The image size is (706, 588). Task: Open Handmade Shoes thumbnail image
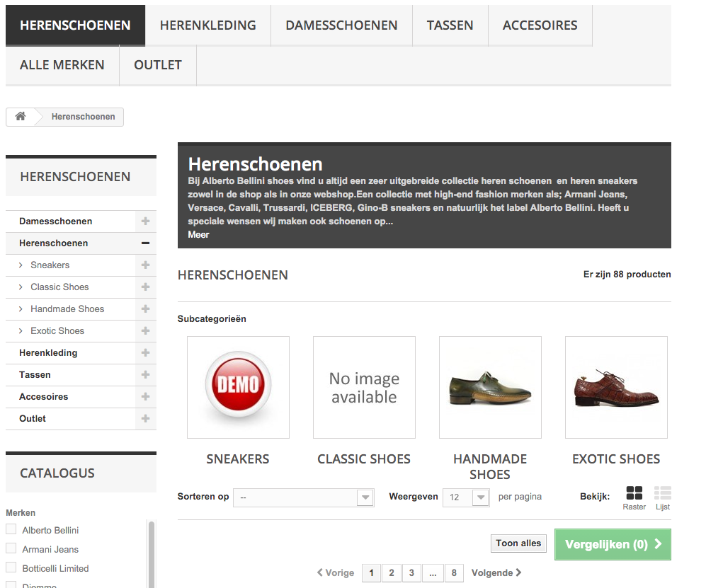tap(490, 387)
